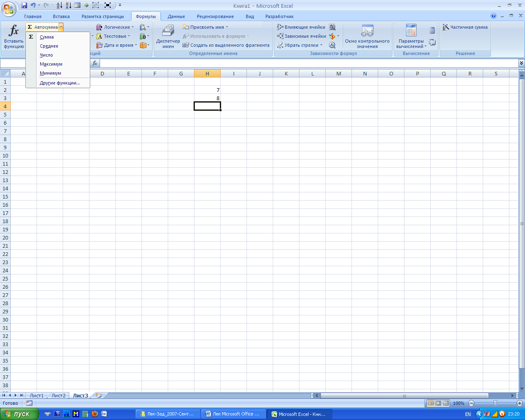Choose Число from the AutoSum menu
The height and width of the screenshot is (420, 525).
[x=57, y=55]
